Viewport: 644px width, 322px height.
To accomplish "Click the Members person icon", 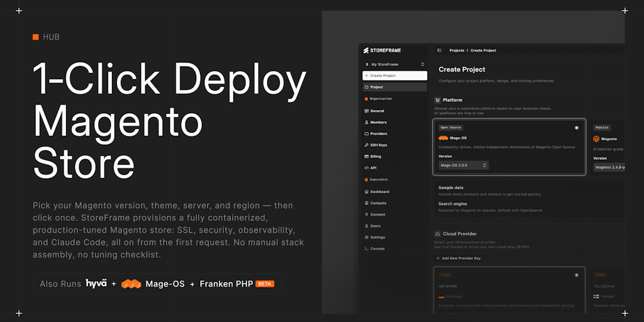I will (367, 123).
